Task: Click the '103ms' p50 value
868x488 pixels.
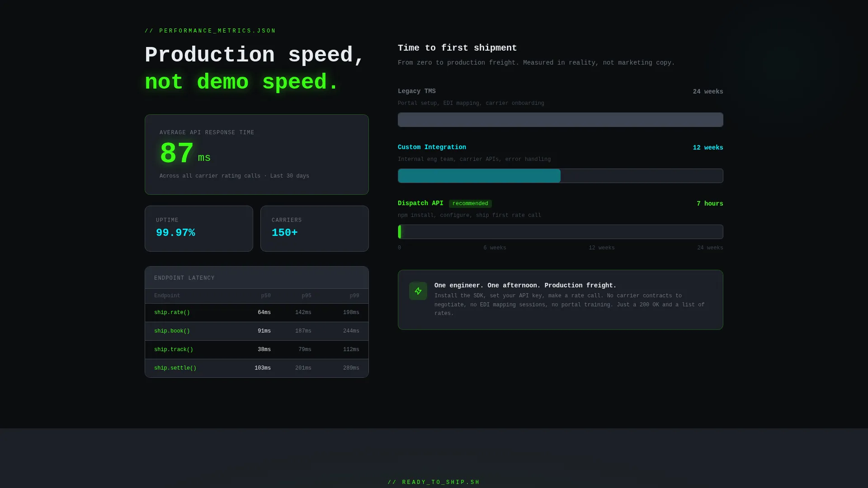Action: click(x=263, y=368)
